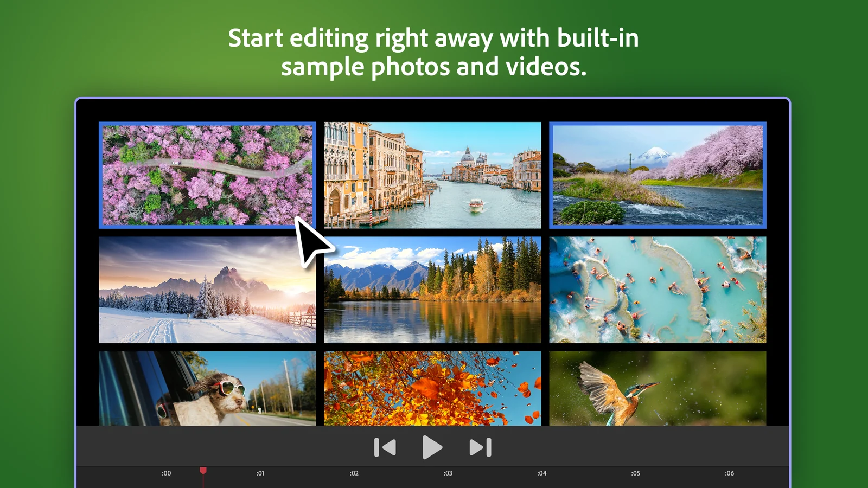Click the red playhead marker

pos(203,471)
